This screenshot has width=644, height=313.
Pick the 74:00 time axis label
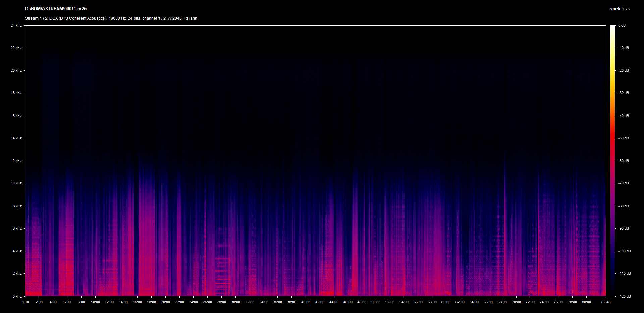pyautogui.click(x=544, y=302)
